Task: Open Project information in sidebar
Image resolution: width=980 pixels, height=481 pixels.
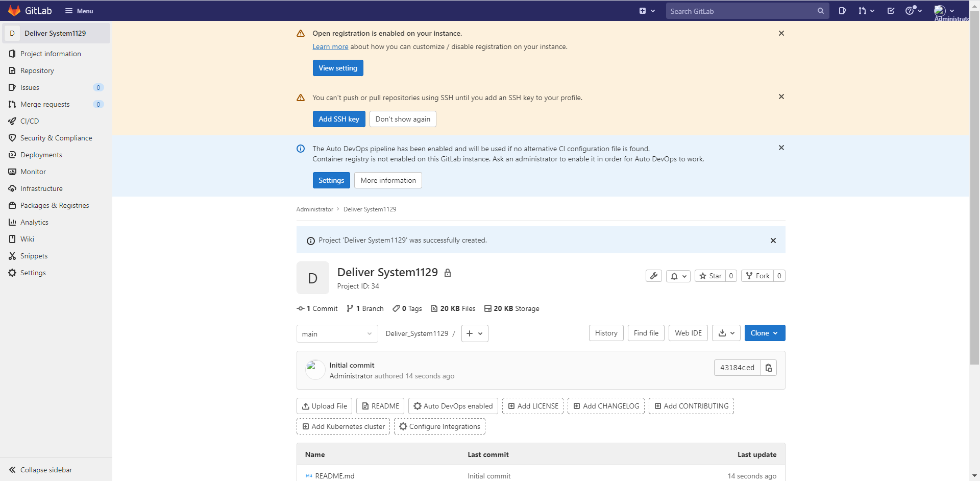Action: point(55,54)
